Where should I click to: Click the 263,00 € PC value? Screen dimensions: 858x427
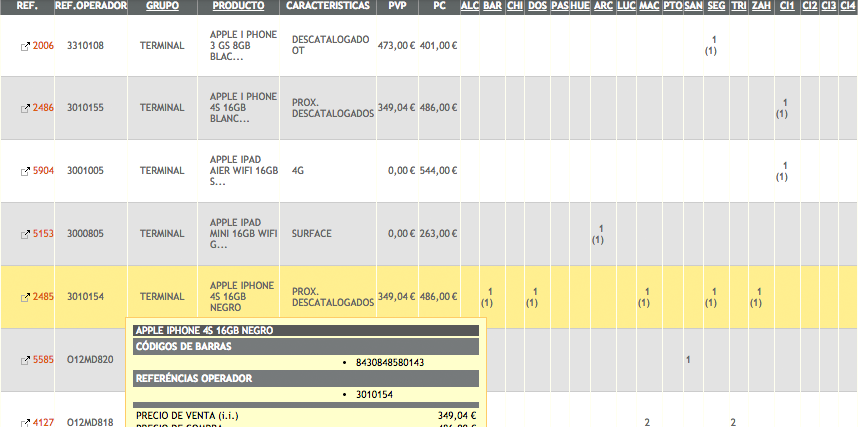tap(439, 234)
